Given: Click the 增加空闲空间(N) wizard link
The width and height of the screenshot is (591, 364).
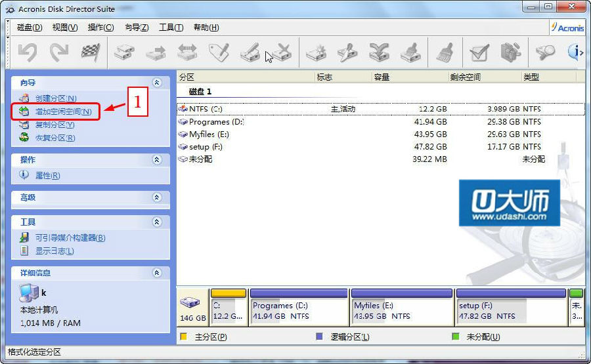Looking at the screenshot, I should (63, 111).
